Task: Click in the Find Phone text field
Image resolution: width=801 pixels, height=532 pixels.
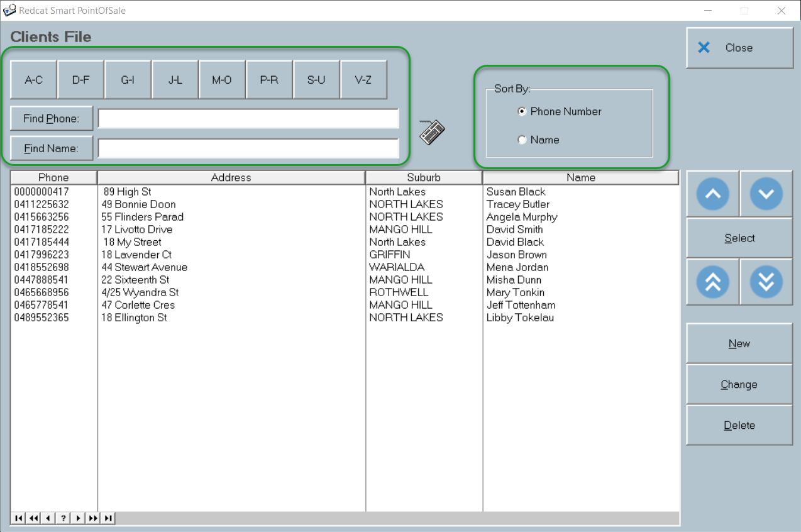Action: (248, 118)
